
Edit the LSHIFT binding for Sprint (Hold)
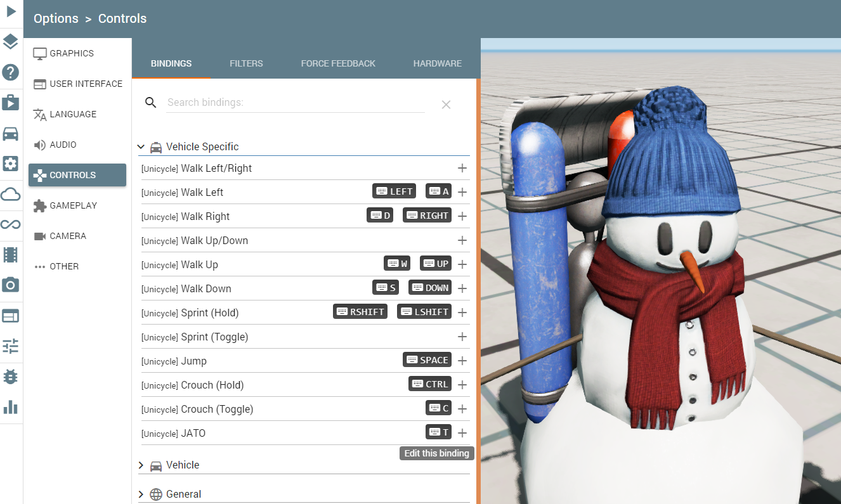coord(424,312)
